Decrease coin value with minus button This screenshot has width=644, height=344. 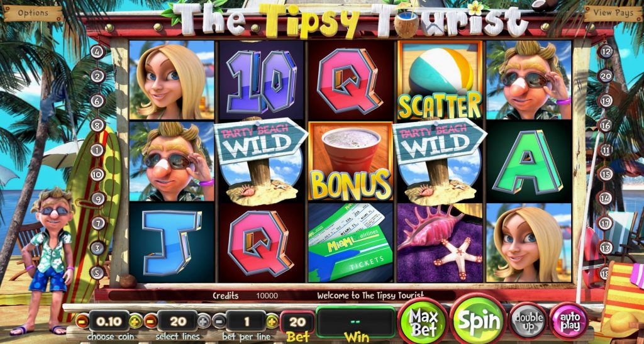tap(82, 321)
